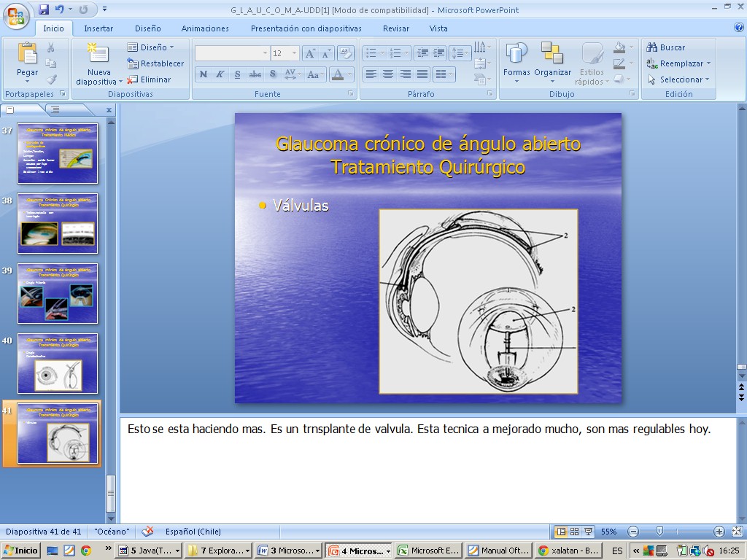Expand the Seleccionar dropdown
This screenshot has height=560, width=747.
click(707, 79)
